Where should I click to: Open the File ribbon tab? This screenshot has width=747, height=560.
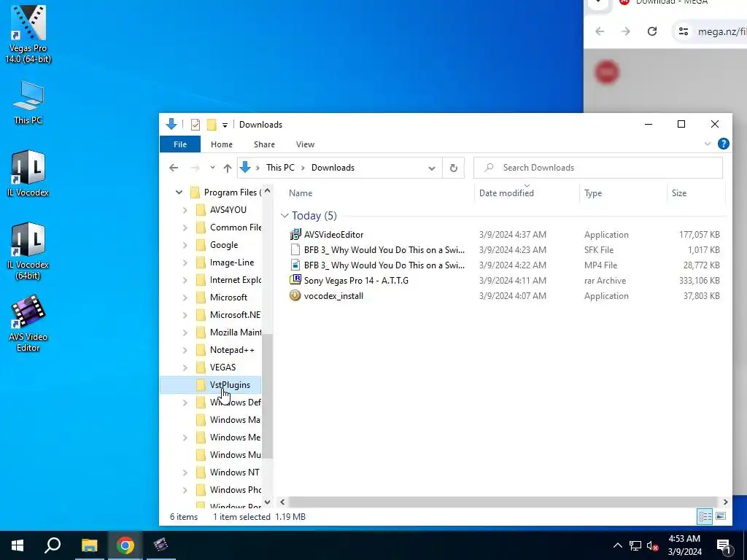180,144
